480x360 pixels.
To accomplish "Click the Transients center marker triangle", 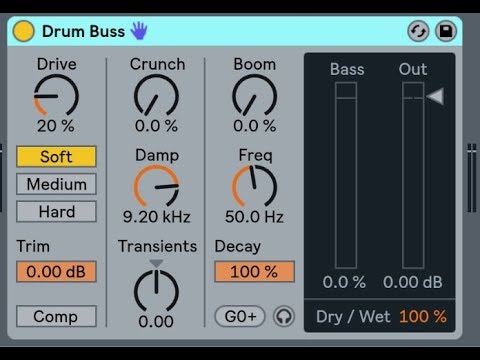I will tap(156, 263).
